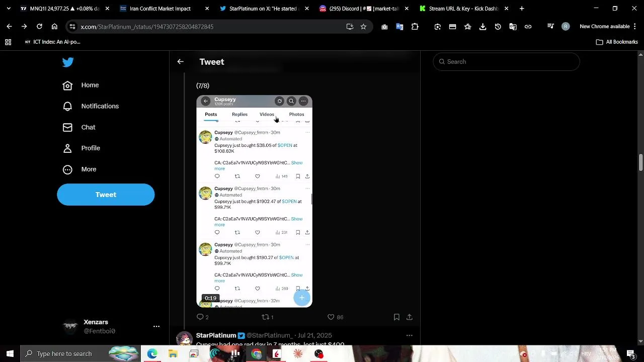644x362 pixels.
Task: Click New Chrome available update button
Action: click(x=609, y=27)
